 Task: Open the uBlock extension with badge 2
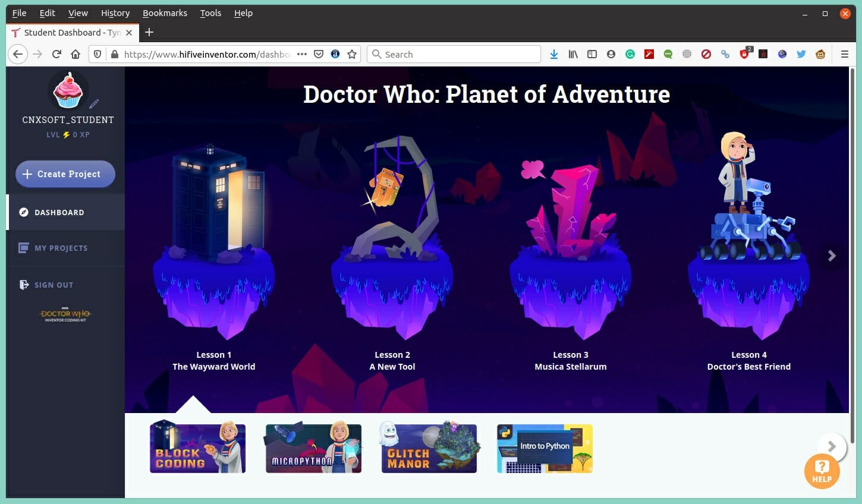745,53
